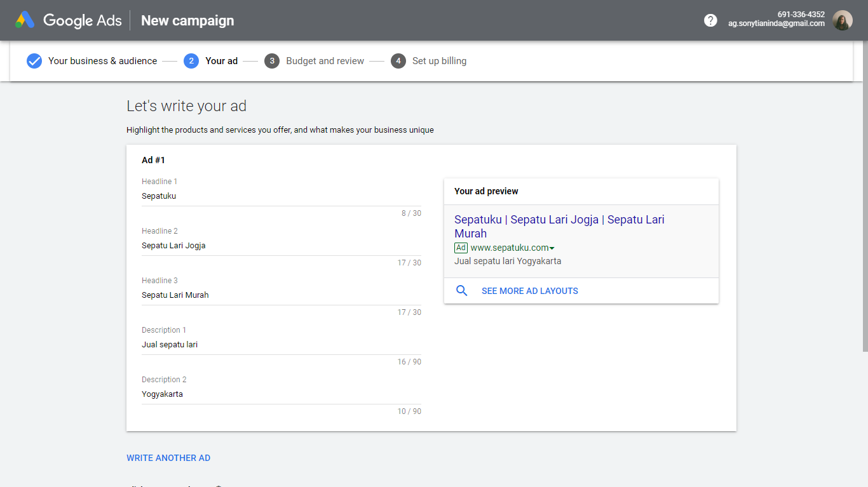Click the Ad #1 heading
The height and width of the screenshot is (487, 868).
[153, 160]
